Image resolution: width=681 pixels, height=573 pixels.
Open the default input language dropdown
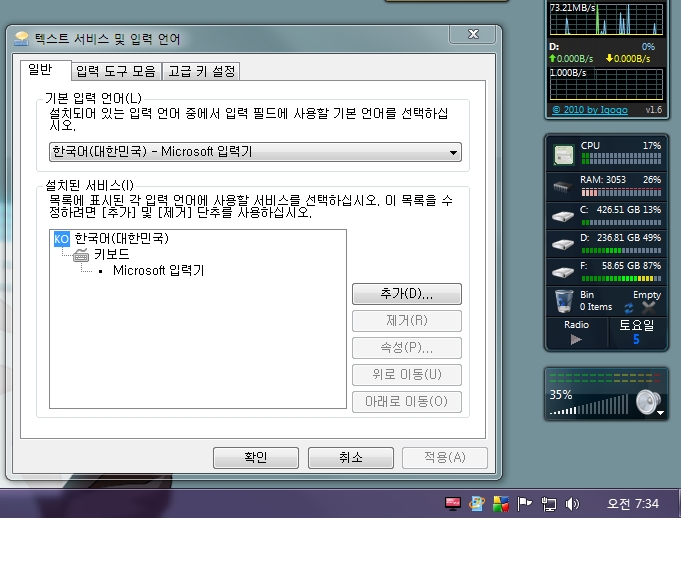255,152
